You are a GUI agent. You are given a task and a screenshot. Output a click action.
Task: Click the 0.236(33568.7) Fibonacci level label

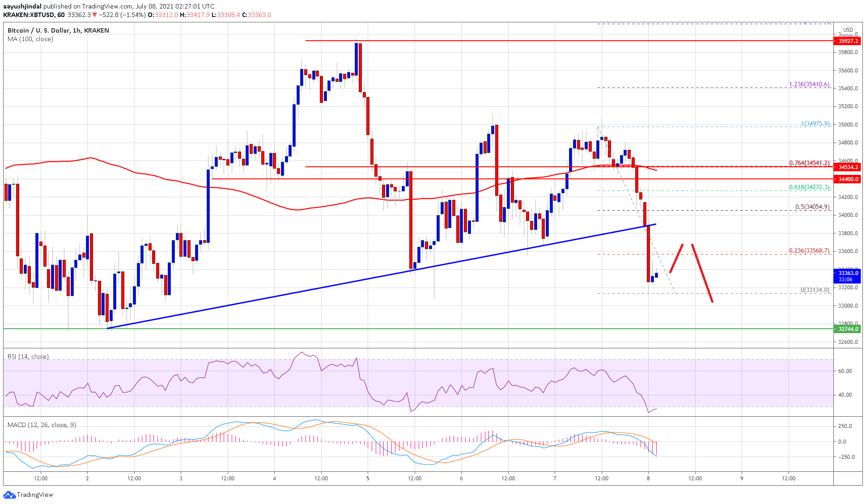pos(809,250)
